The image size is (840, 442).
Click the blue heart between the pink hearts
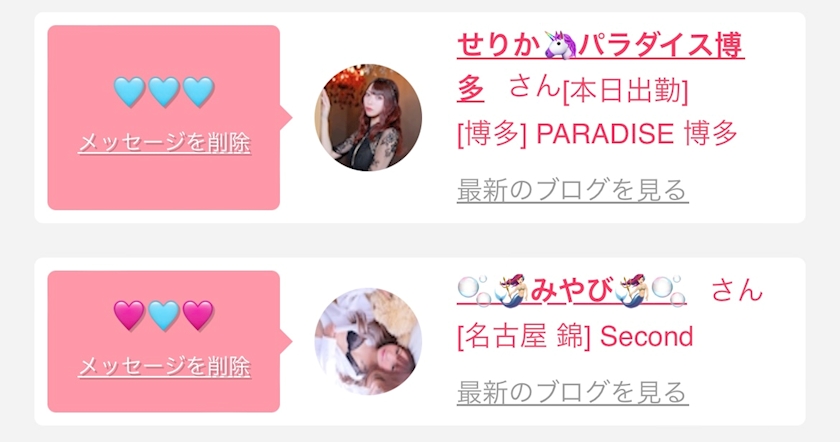click(164, 314)
